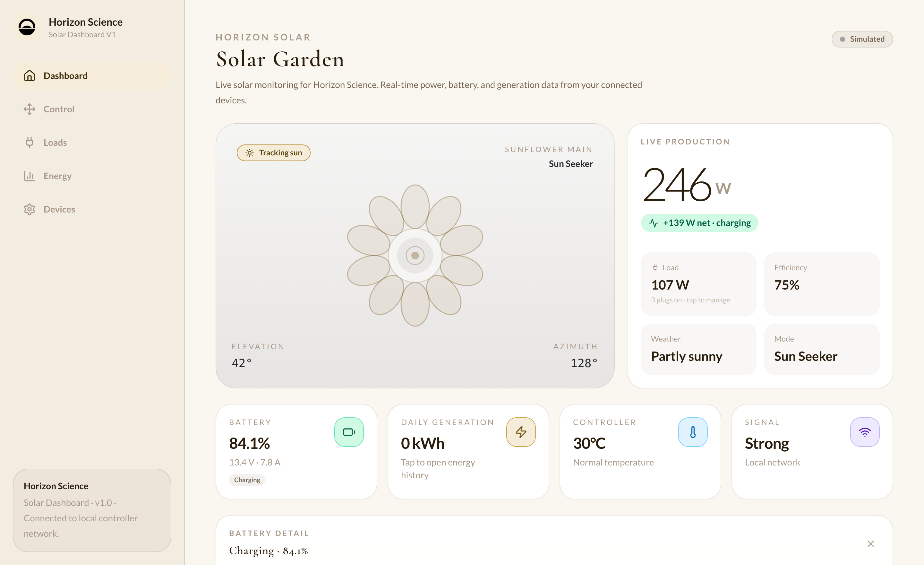924x565 pixels.
Task: Click the Horizon Science sidebar footer card
Action: (x=92, y=510)
